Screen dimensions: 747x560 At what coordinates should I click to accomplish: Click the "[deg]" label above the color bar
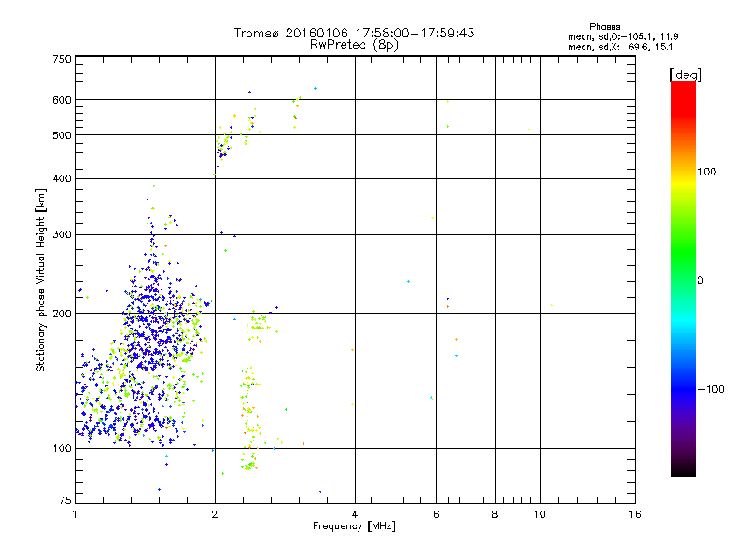tap(685, 75)
